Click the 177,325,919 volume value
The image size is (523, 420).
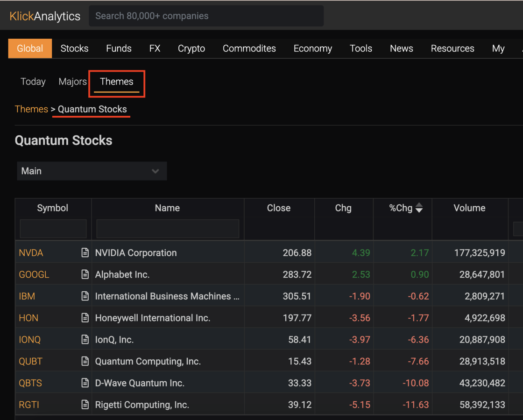(x=480, y=252)
